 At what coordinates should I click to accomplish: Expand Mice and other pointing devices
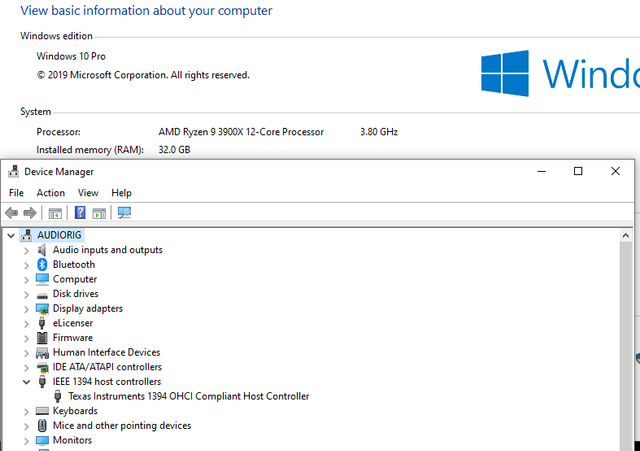pyautogui.click(x=27, y=426)
